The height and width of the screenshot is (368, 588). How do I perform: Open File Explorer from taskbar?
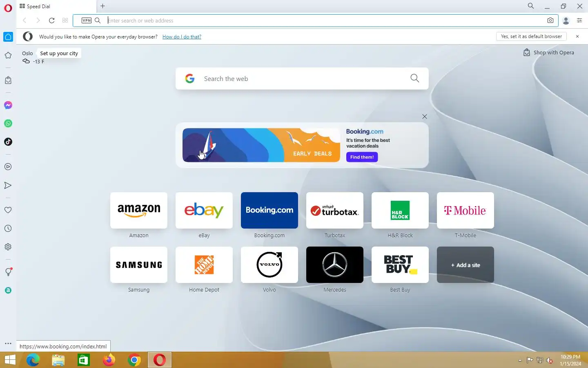(x=58, y=360)
